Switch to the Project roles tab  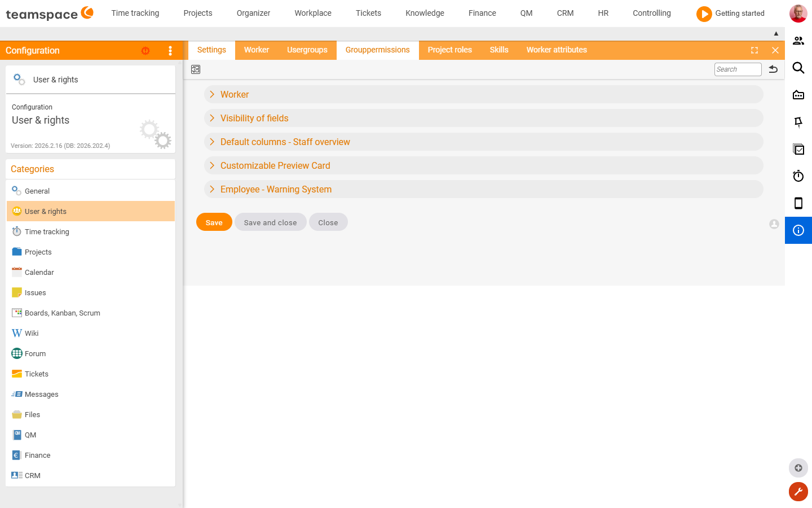coord(450,50)
